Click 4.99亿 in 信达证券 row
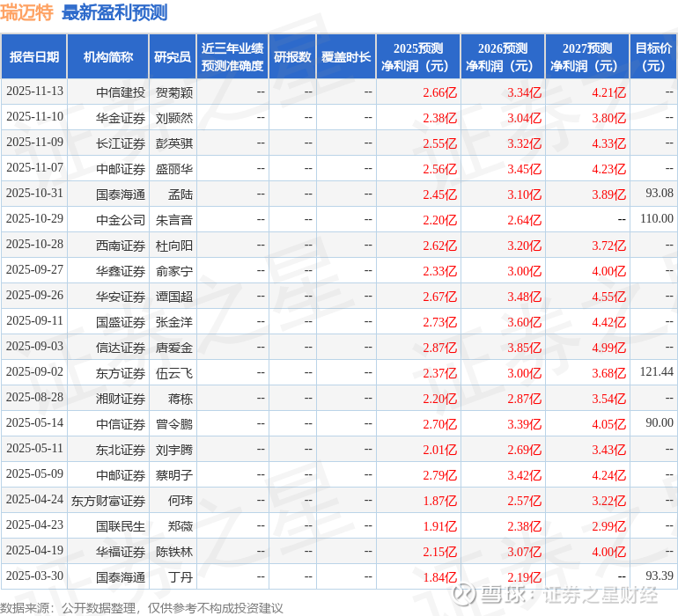This screenshot has height=616, width=678. (608, 348)
